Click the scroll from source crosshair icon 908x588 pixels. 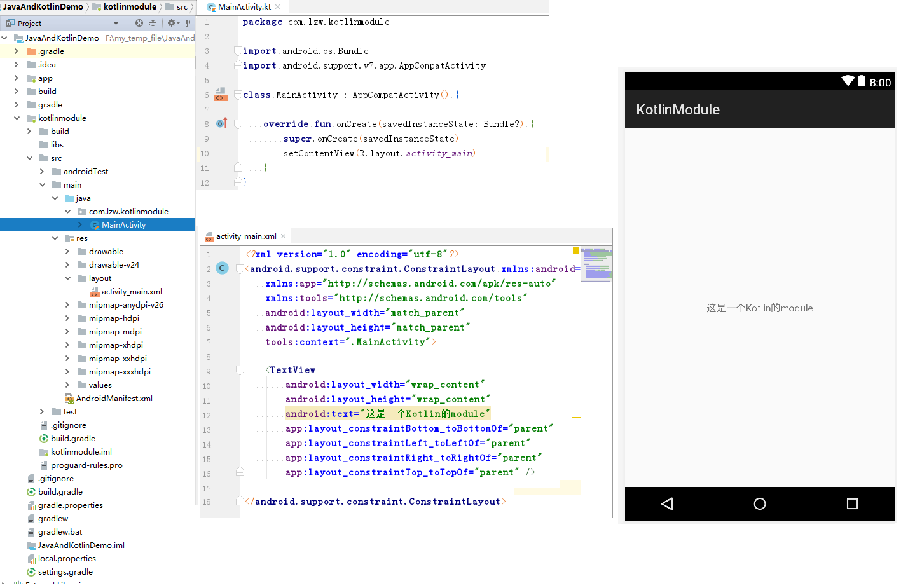(x=139, y=23)
